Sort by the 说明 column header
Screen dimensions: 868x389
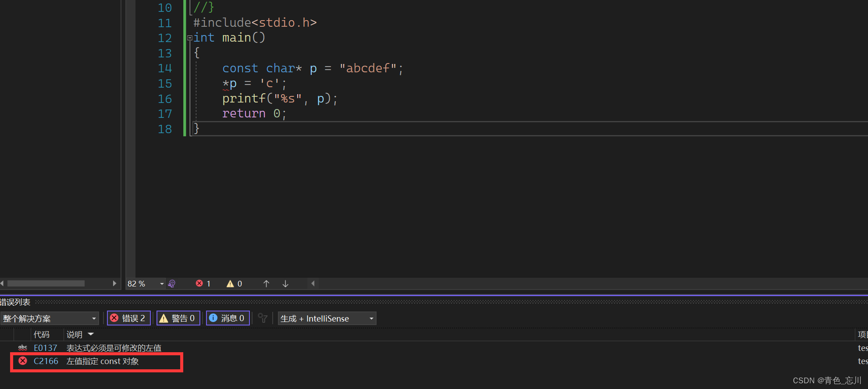click(x=75, y=335)
